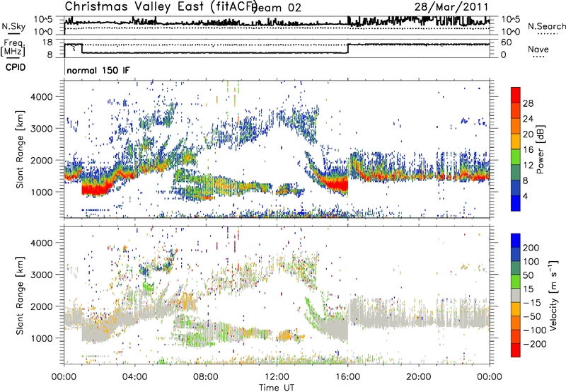The width and height of the screenshot is (566, 392).
Task: Click the Slant Range label of power panel
Action: click(20, 149)
